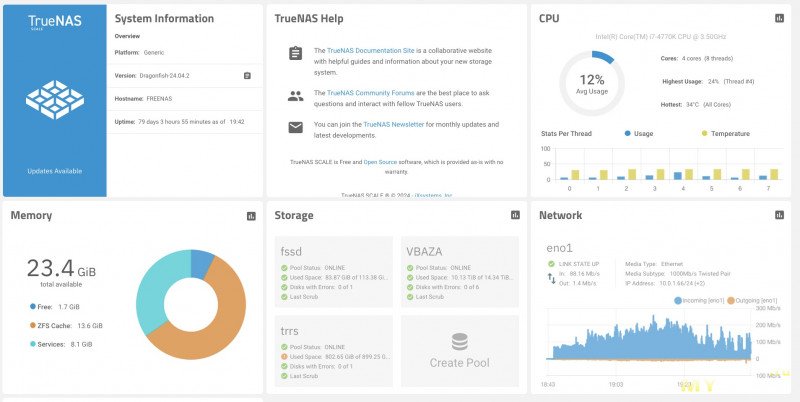
Task: Open Network reports chart icon
Action: click(779, 215)
